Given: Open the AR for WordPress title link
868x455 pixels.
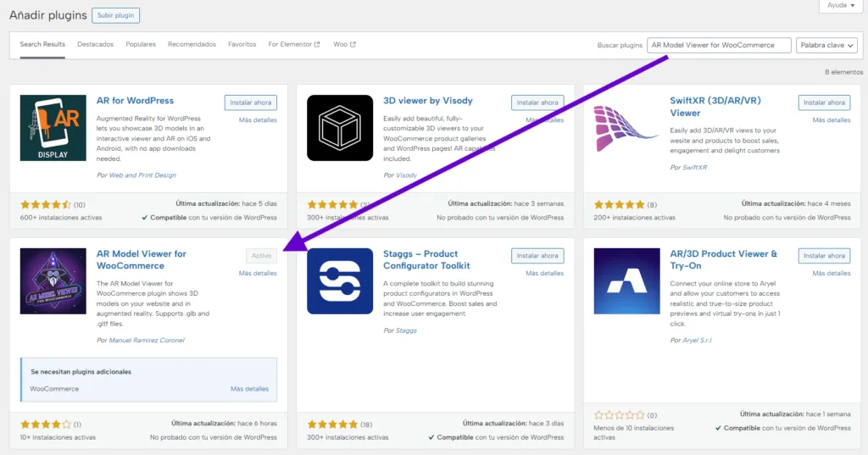Looking at the screenshot, I should (x=135, y=101).
